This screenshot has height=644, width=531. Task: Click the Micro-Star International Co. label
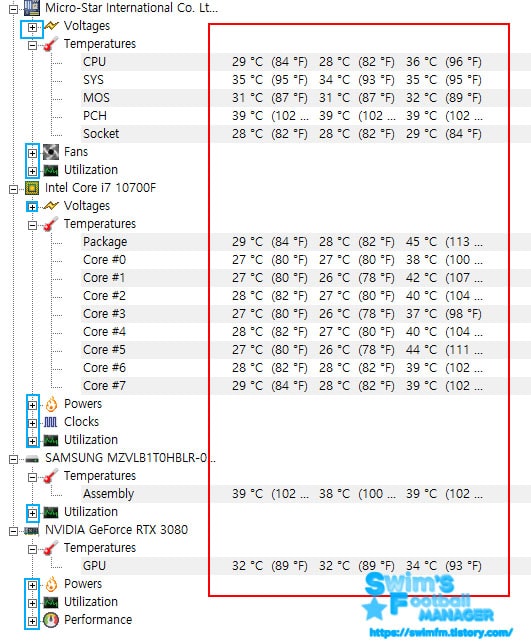point(131,8)
